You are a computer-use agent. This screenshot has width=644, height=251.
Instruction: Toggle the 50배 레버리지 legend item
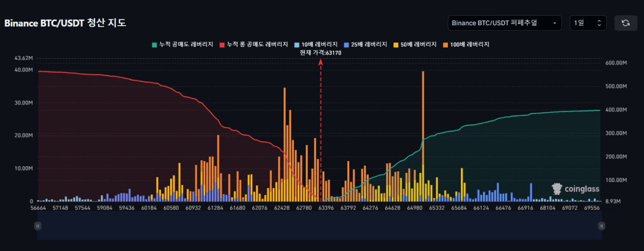coord(415,44)
